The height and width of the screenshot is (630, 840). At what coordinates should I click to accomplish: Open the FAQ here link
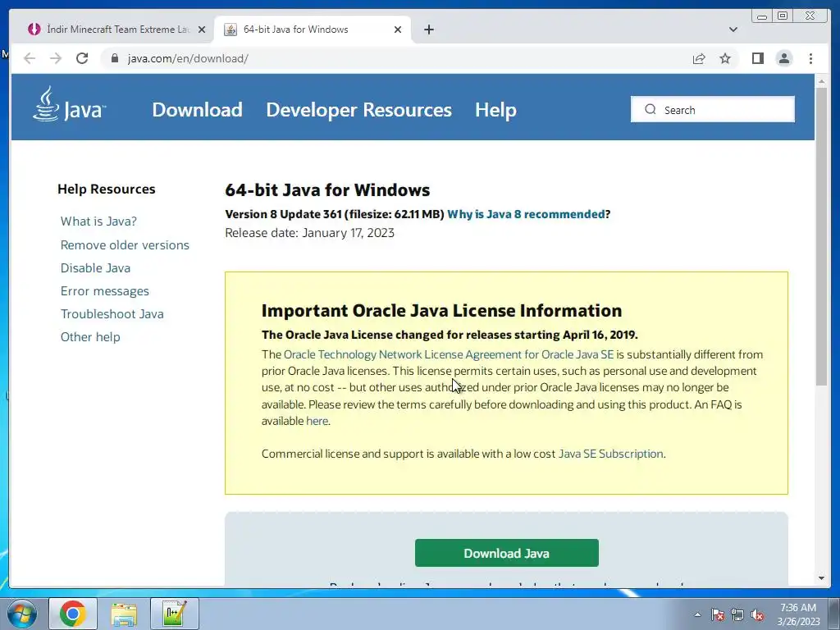pyautogui.click(x=317, y=421)
